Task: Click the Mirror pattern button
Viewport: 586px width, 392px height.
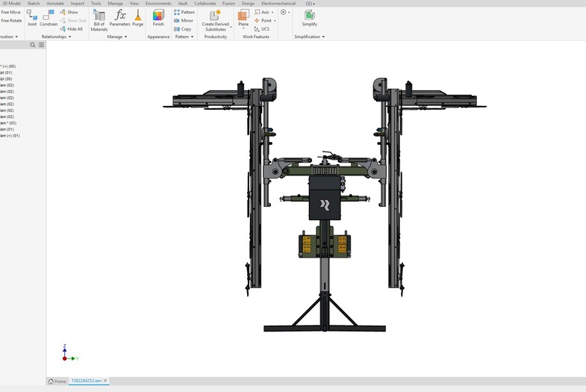Action: pos(184,20)
